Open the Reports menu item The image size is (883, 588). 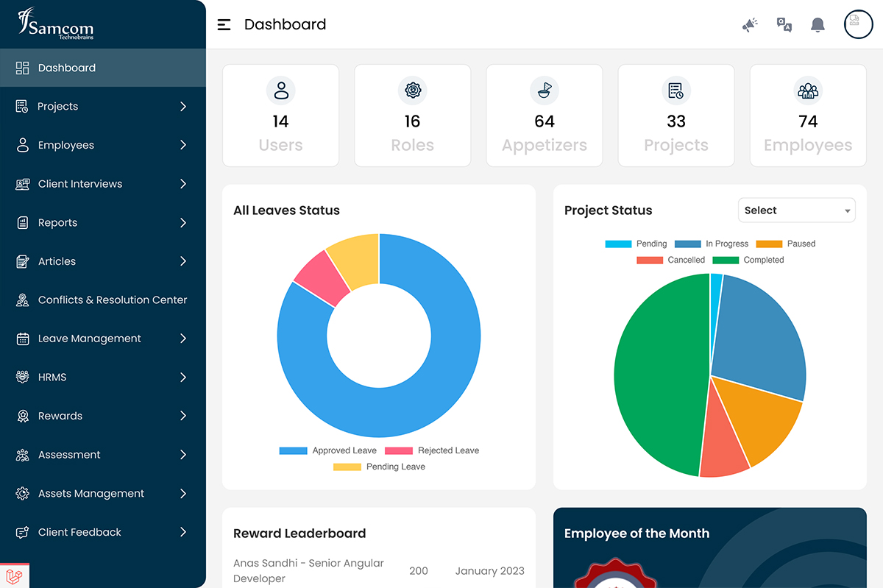pyautogui.click(x=103, y=222)
